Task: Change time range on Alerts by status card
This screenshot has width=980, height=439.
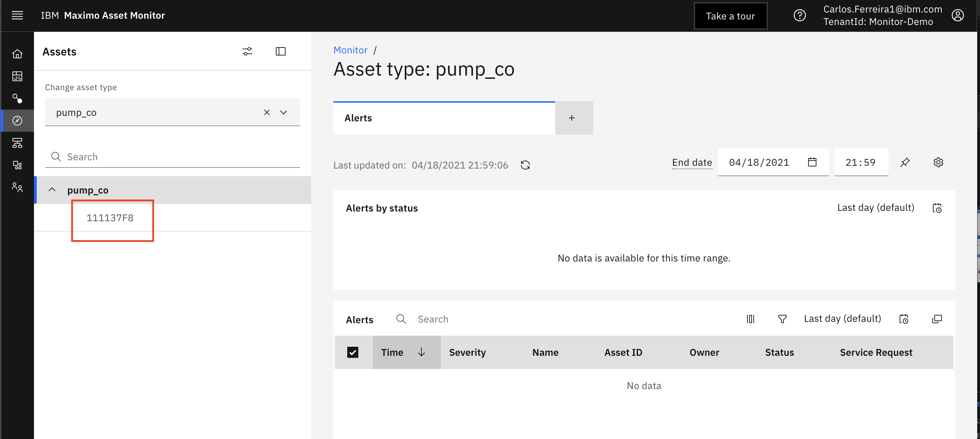Action: [937, 208]
